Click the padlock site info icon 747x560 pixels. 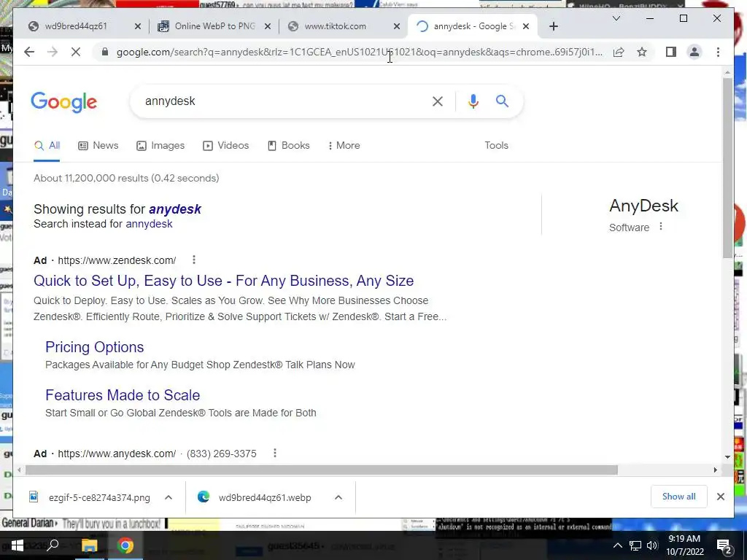coord(105,52)
